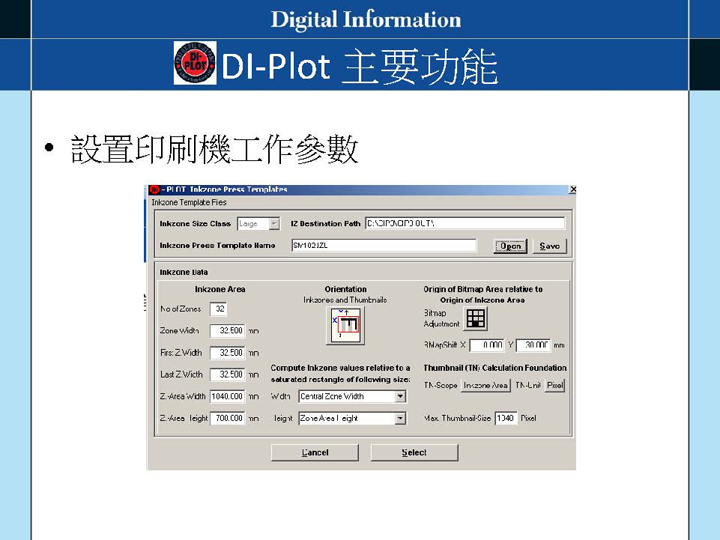The height and width of the screenshot is (540, 720).
Task: Click the IZ Destination Path field
Action: click(x=465, y=223)
